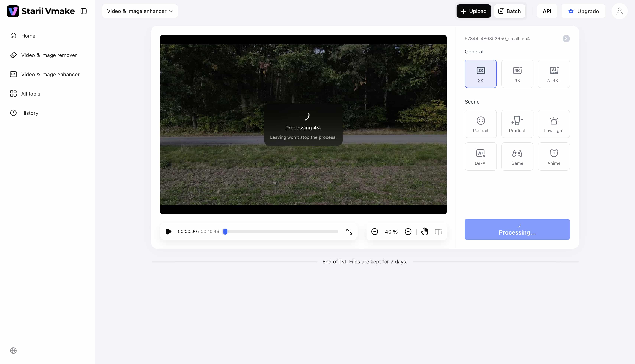Image resolution: width=635 pixels, height=364 pixels.
Task: Open History in sidebar
Action: coord(24,113)
